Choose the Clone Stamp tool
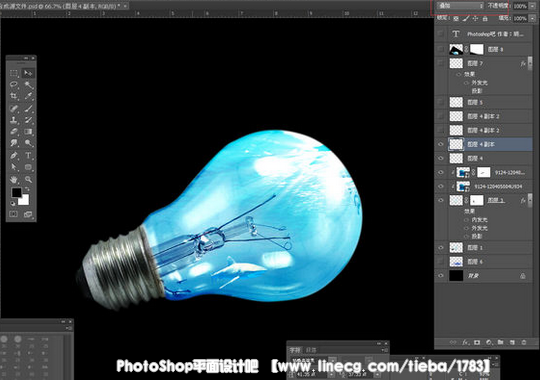Viewport: 540px width, 383px height. pyautogui.click(x=14, y=120)
